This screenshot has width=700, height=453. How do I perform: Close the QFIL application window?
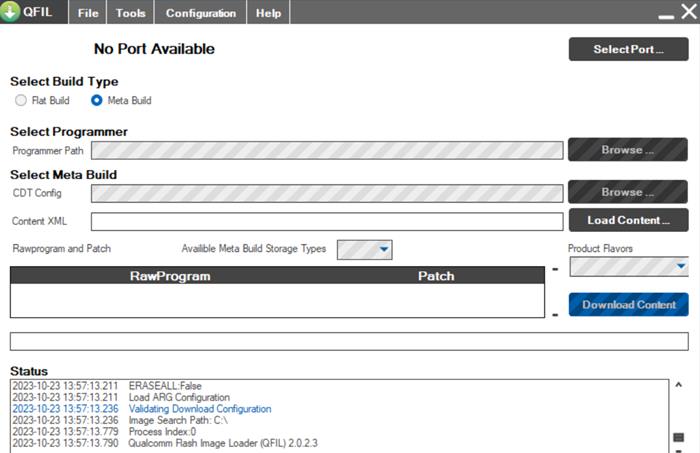point(687,12)
